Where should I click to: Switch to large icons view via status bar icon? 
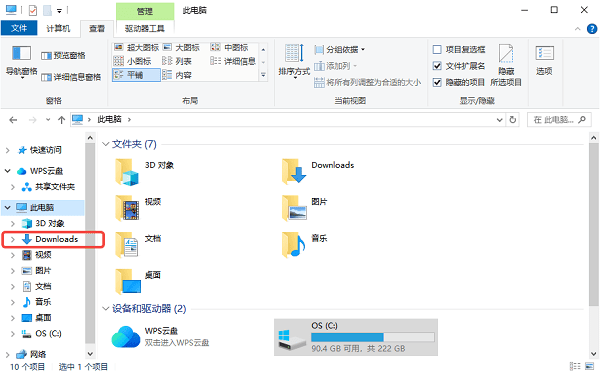pyautogui.click(x=590, y=366)
